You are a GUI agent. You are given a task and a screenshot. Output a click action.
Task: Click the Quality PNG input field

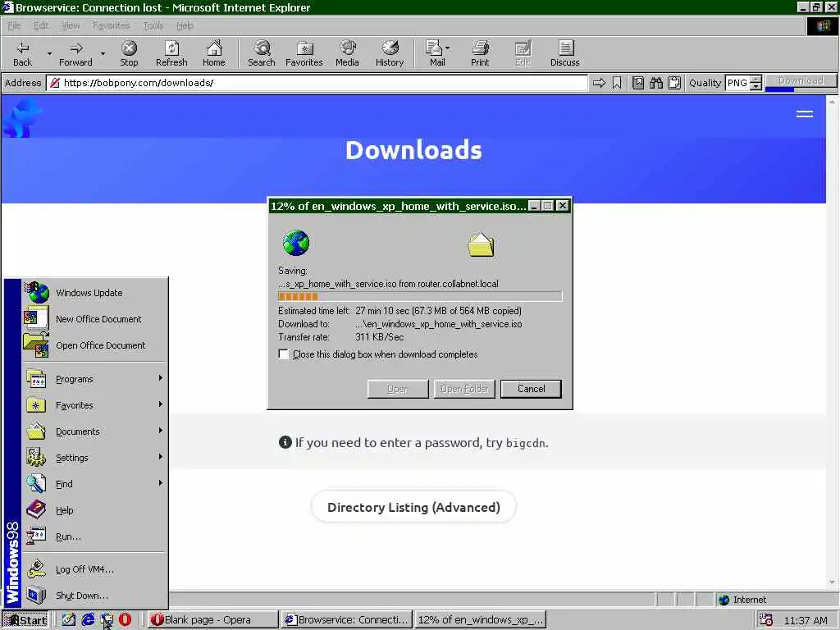tap(737, 83)
